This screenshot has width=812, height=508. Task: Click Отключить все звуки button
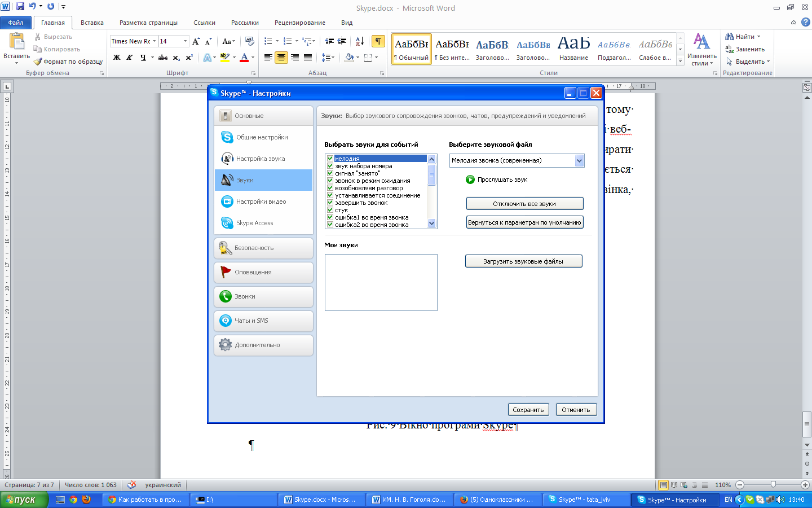[524, 204]
